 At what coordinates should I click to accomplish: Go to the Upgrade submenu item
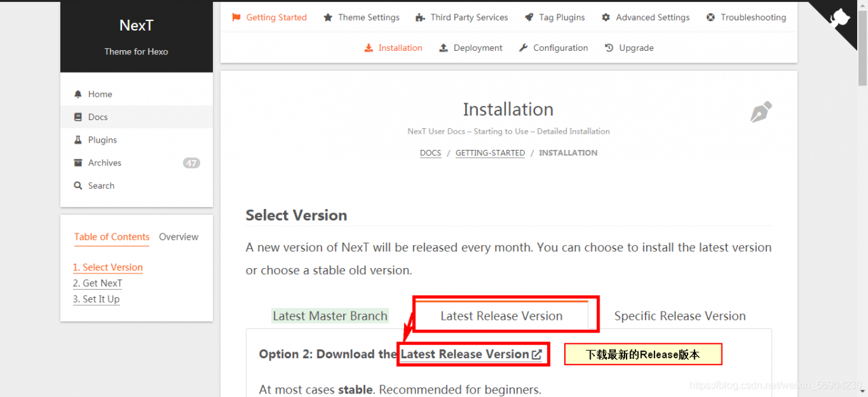point(629,48)
